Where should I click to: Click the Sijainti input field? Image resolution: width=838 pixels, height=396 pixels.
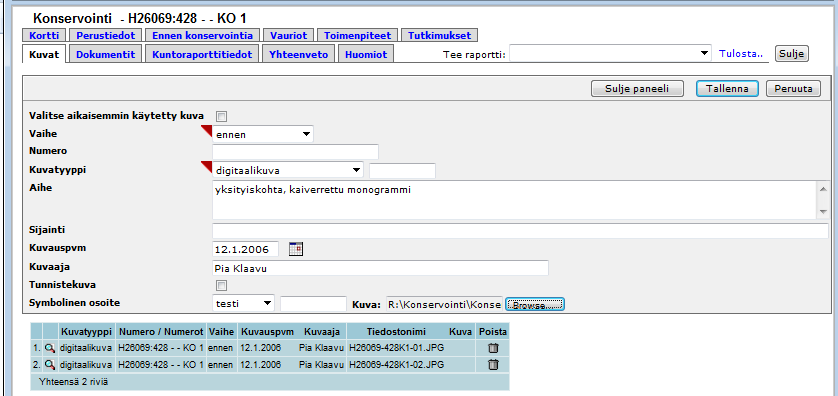pyautogui.click(x=521, y=231)
